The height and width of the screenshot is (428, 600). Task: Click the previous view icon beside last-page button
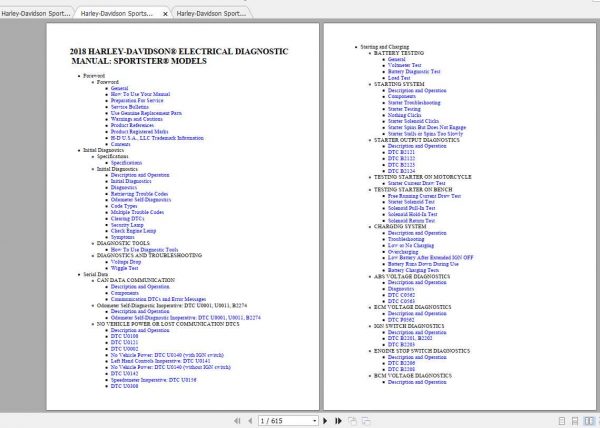(352, 421)
